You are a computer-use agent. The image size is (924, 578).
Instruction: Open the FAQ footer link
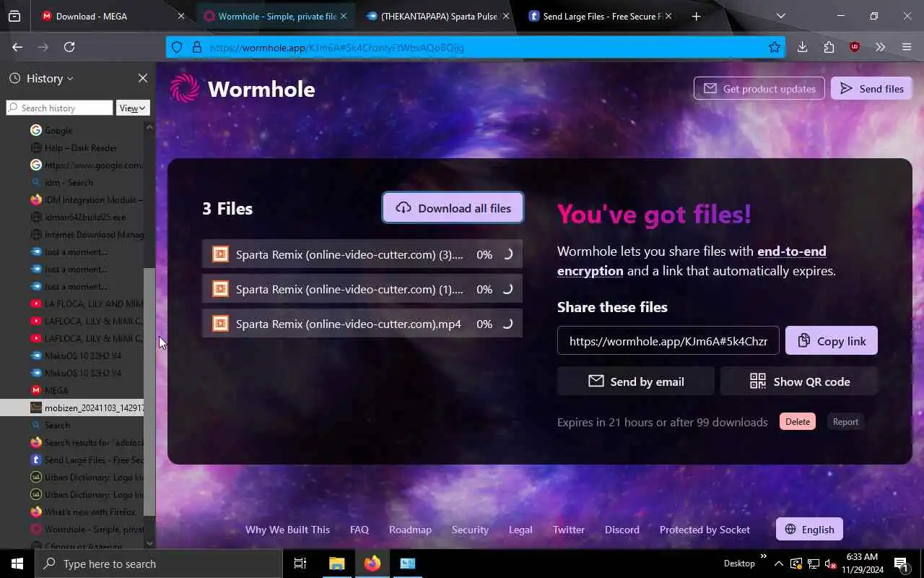pyautogui.click(x=359, y=530)
